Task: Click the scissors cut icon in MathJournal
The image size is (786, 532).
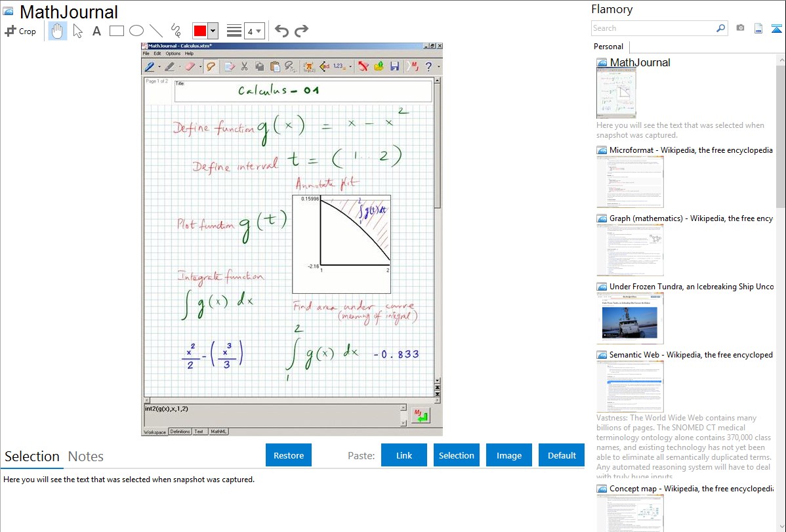Action: click(245, 66)
